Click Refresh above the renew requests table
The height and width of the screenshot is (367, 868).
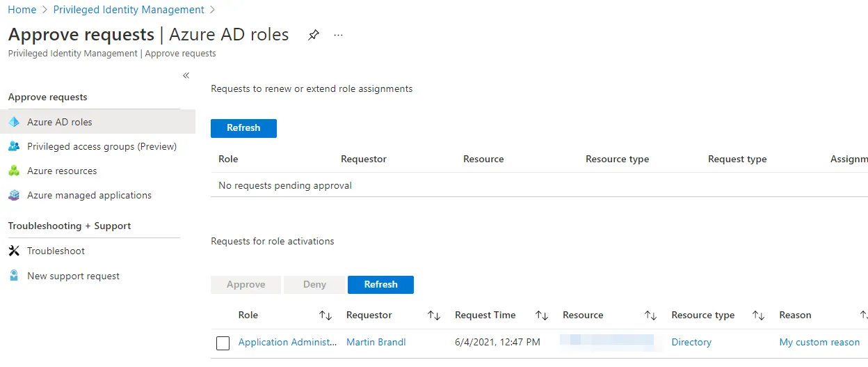pos(243,128)
